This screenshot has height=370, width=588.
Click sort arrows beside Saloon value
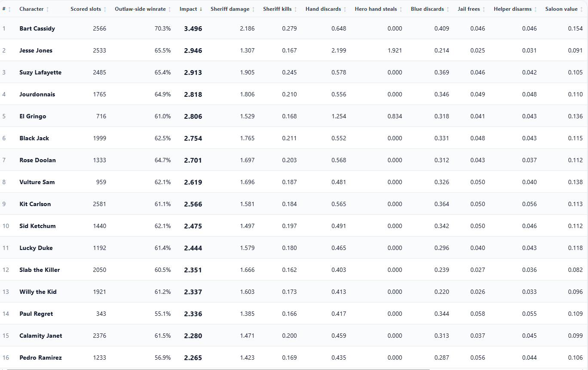(x=582, y=9)
